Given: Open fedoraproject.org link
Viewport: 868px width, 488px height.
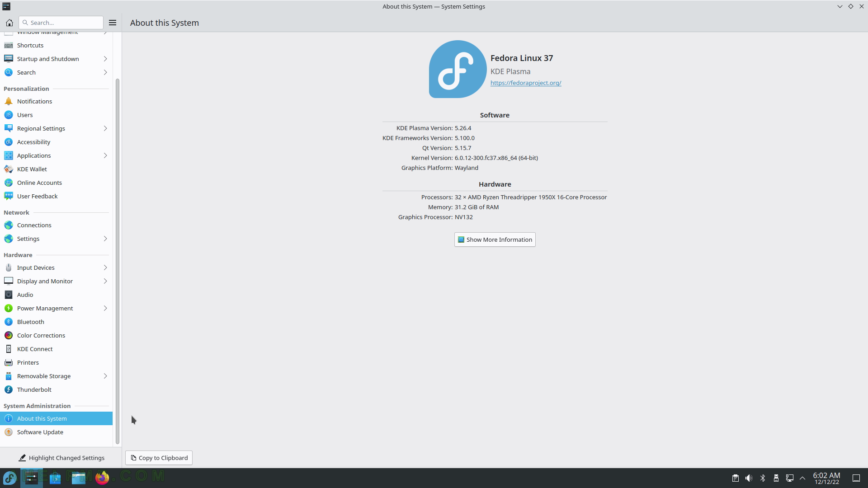Looking at the screenshot, I should tap(526, 83).
